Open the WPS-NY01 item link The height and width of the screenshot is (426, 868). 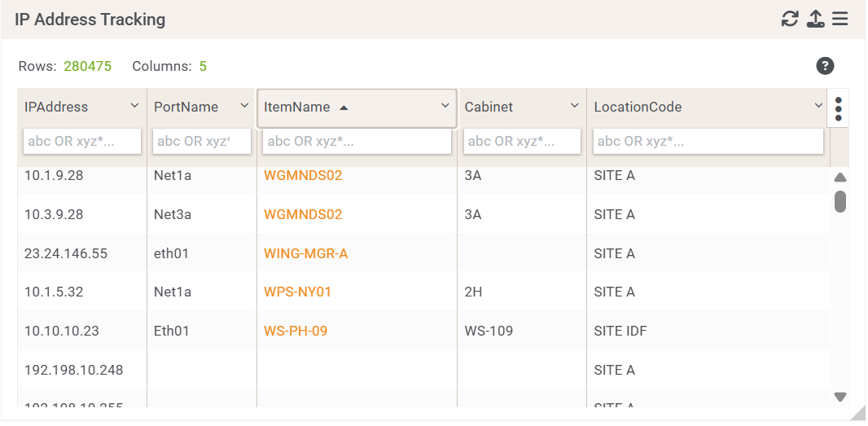[297, 292]
